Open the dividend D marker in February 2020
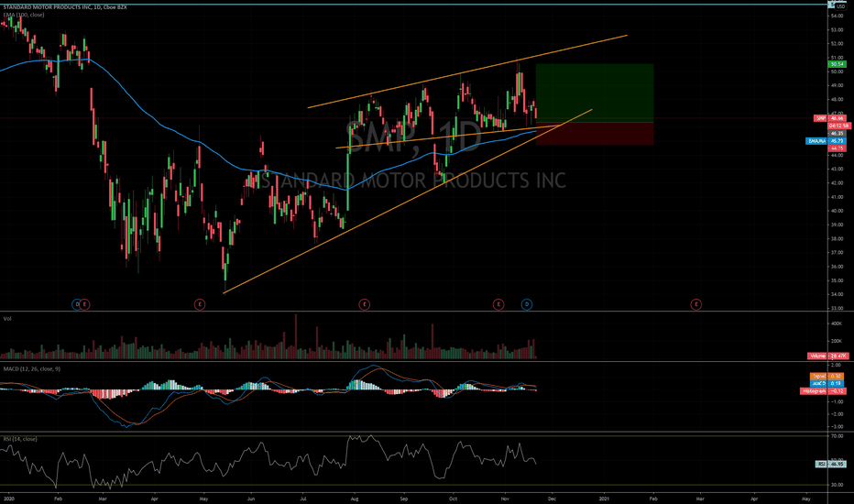Viewport: 854px width, 504px height. (77, 304)
